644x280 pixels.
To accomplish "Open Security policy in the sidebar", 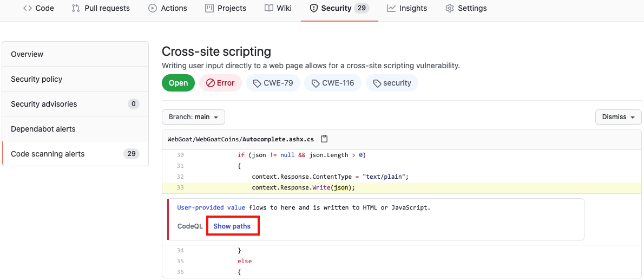I will point(37,79).
